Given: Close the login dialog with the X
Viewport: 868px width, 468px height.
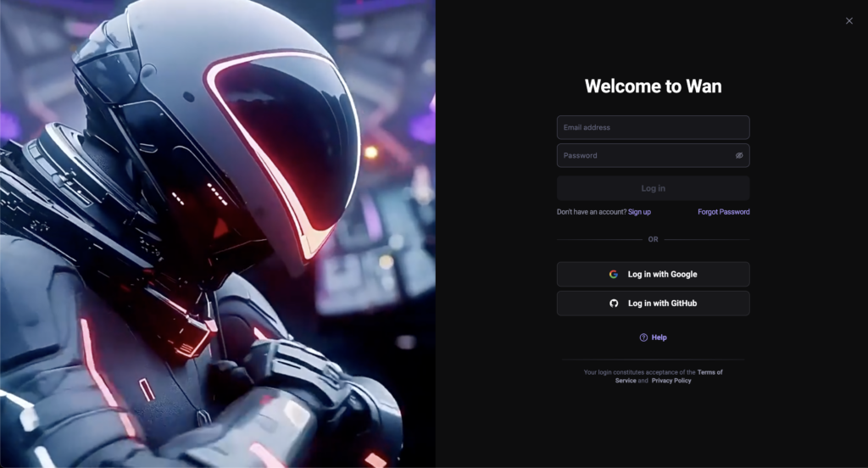Looking at the screenshot, I should (849, 21).
